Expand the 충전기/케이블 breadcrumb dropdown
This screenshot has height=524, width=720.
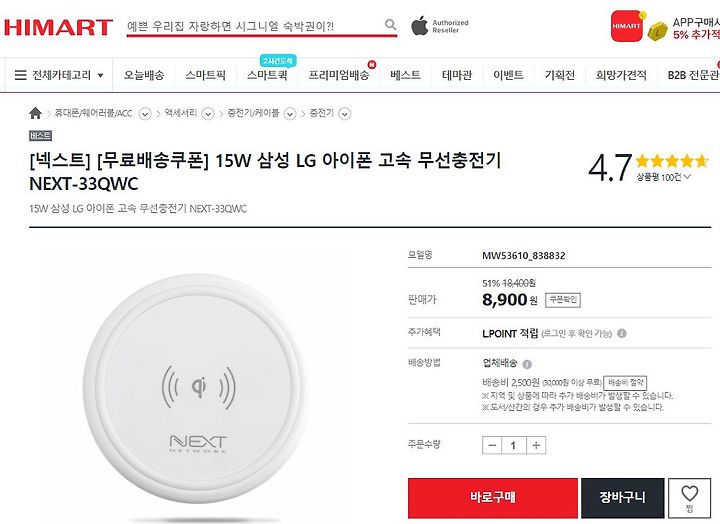click(x=290, y=113)
